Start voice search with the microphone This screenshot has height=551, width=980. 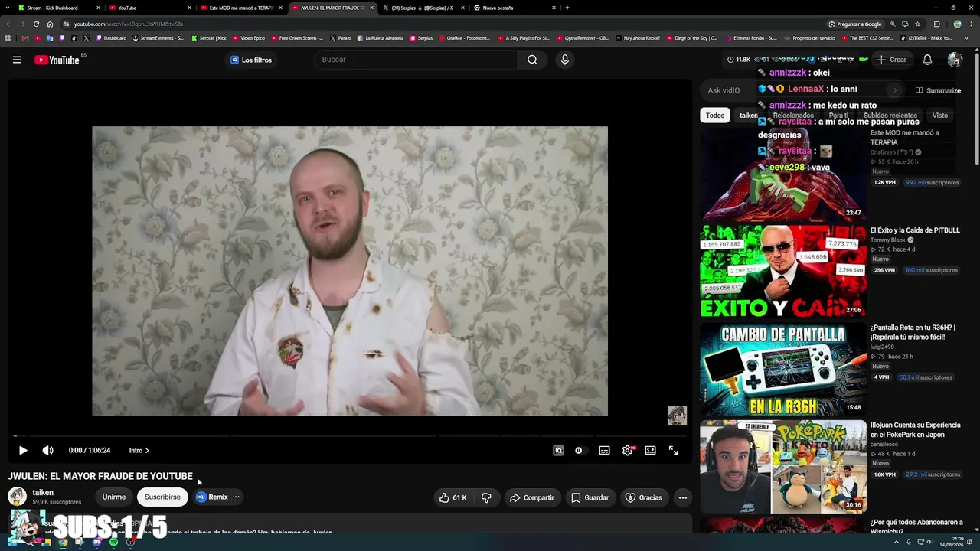565,60
